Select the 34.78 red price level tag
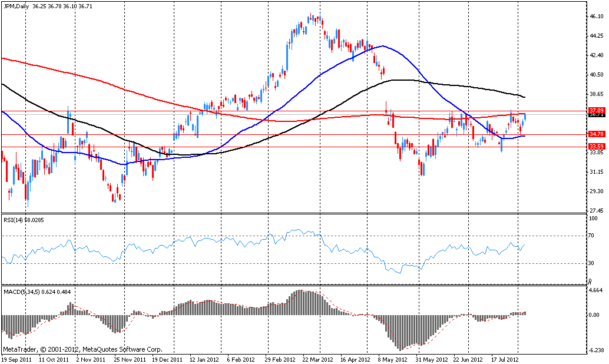Viewport: 609px width, 364px height. coord(597,134)
